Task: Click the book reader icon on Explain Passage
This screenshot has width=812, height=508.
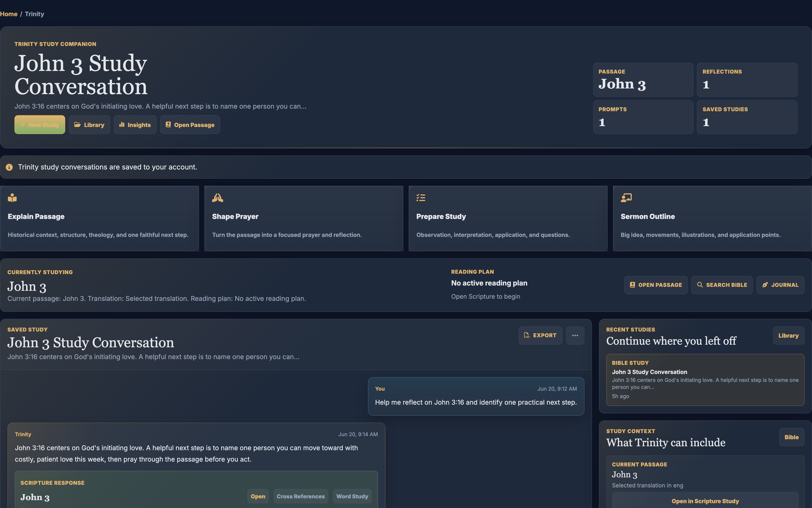Action: 12,198
